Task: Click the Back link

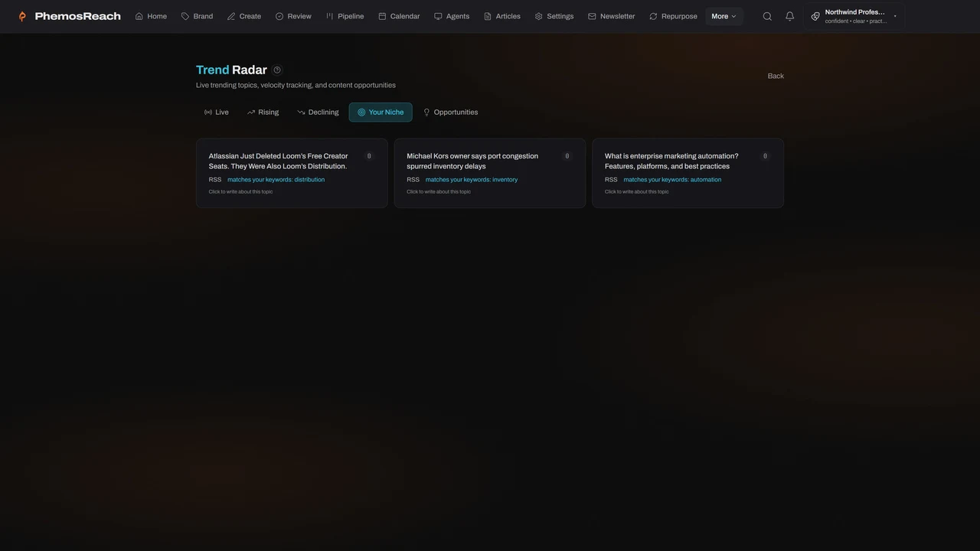Action: (x=776, y=76)
